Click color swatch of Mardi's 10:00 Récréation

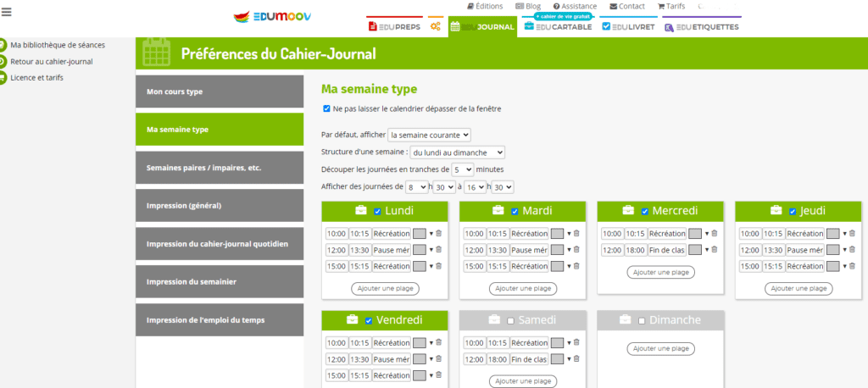click(558, 234)
